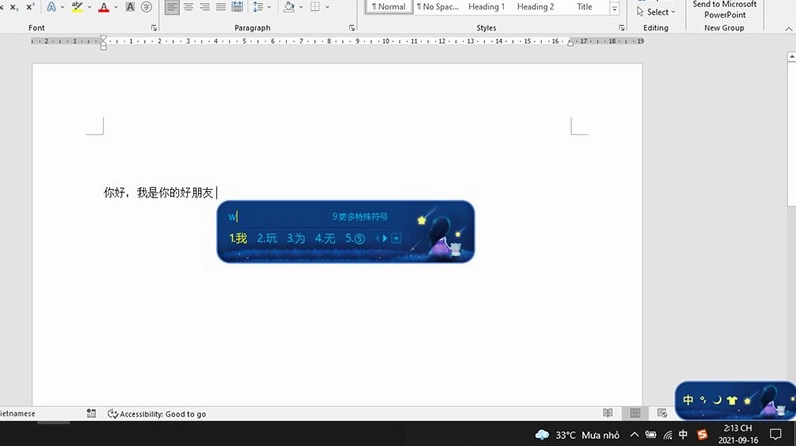This screenshot has height=446, width=796.
Task: Click the first line indent marker on the ruler
Action: pyautogui.click(x=103, y=39)
